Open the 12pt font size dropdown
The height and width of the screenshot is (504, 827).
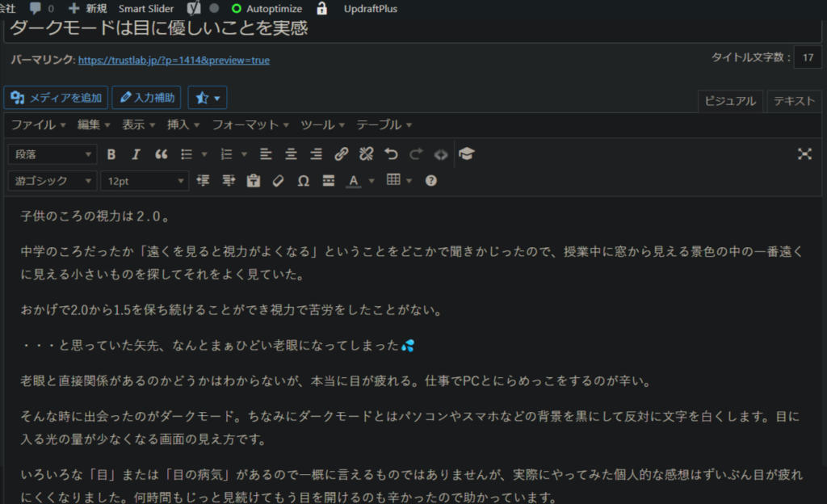144,181
